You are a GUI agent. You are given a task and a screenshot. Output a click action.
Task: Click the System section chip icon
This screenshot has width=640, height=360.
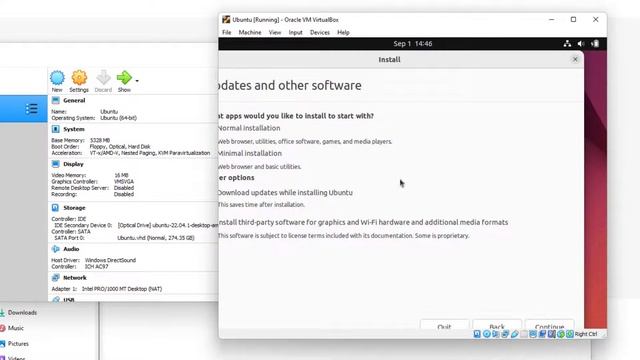click(56, 129)
